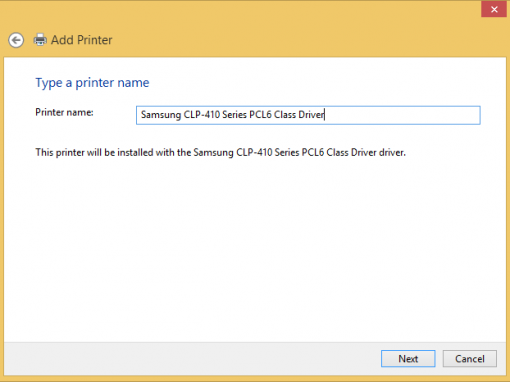Cancel the printer setup

470,359
